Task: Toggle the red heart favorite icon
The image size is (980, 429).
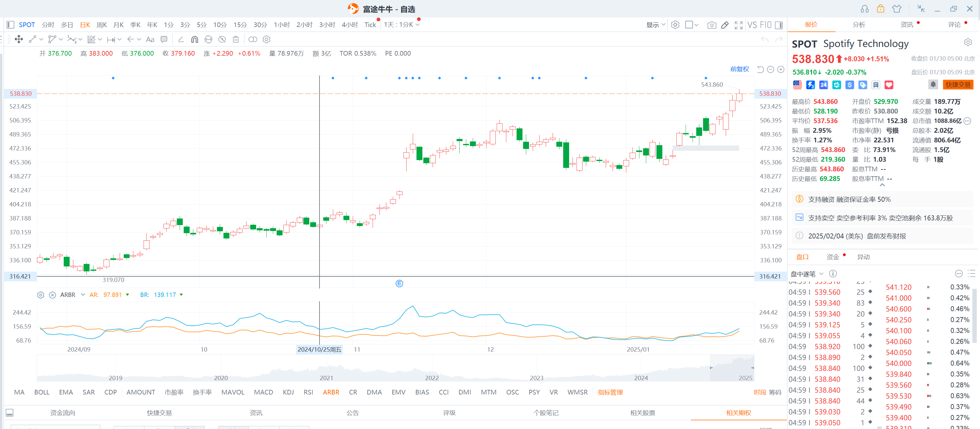Action: pyautogui.click(x=889, y=85)
